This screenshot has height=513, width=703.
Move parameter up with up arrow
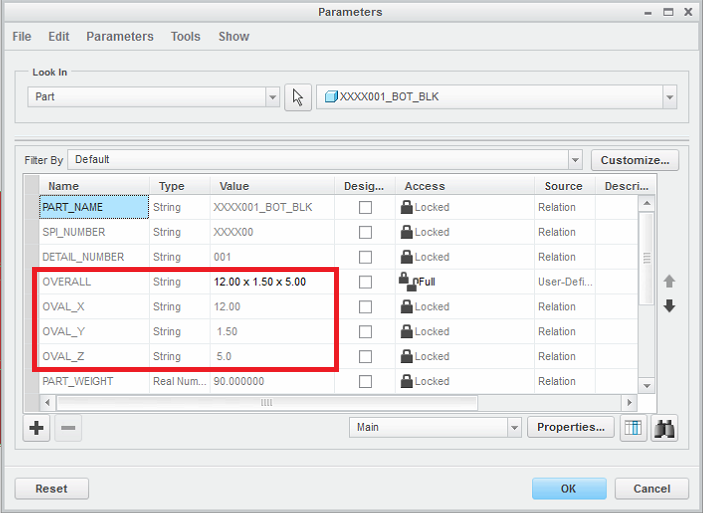[x=669, y=281]
